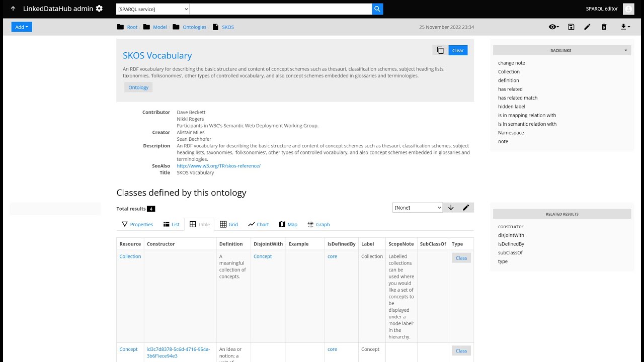Click the pencil edit icon in the top toolbar

click(587, 27)
